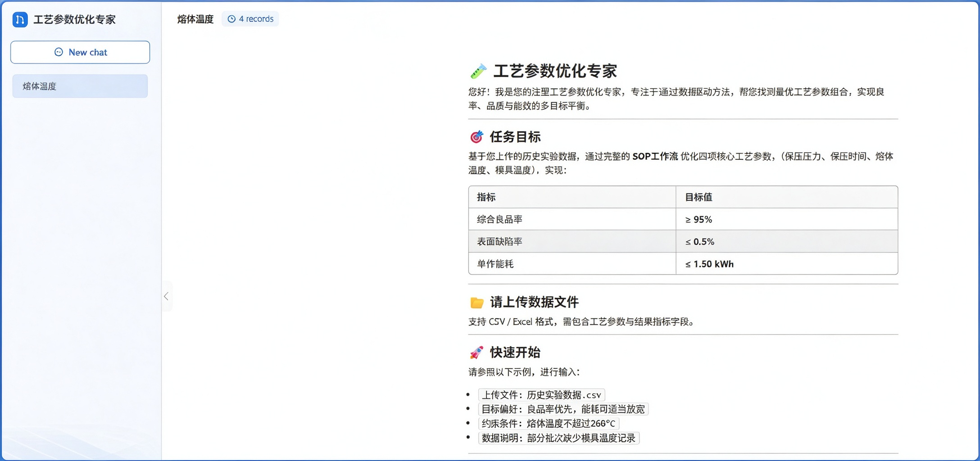The image size is (980, 461).
Task: Click the ≥ 95% target value cell
Action: click(787, 219)
